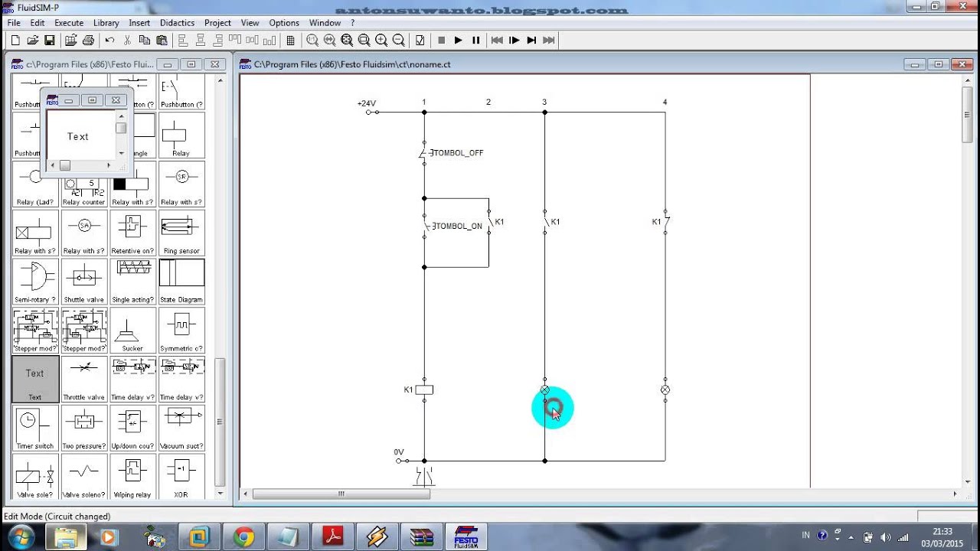This screenshot has width=980, height=551.
Task: Pick the Vacuum suction component
Action: 181,429
